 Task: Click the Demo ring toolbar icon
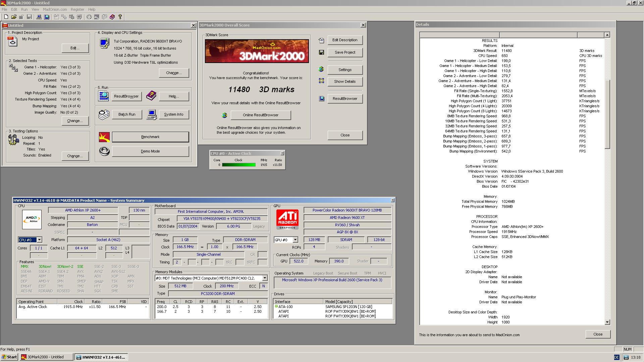89,17
